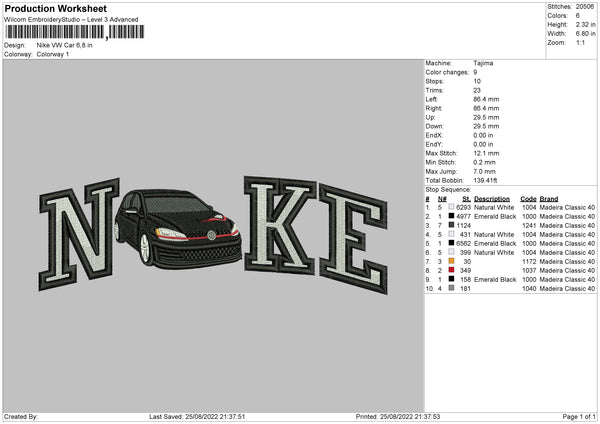Click Max Stitch value '12.1 mm'
The width and height of the screenshot is (600, 424).
(486, 153)
